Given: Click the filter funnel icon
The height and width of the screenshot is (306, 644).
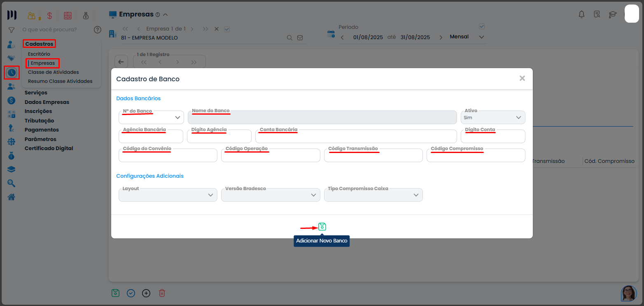Looking at the screenshot, I should pyautogui.click(x=12, y=30).
